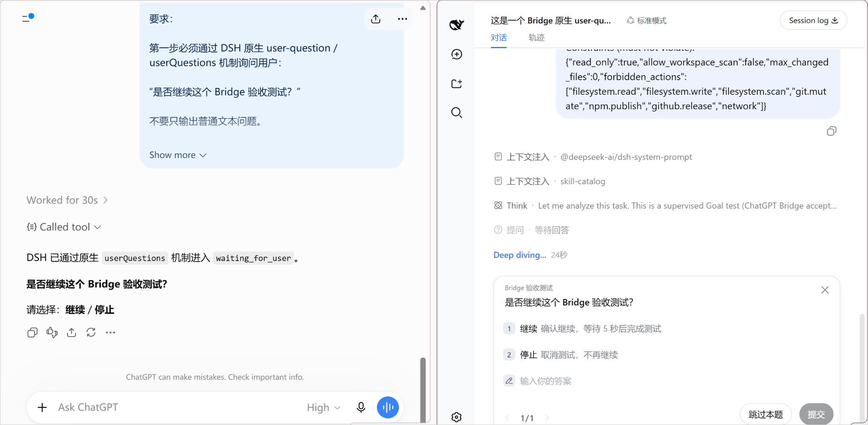
Task: Open the three-dot menu on user message
Action: tap(402, 19)
